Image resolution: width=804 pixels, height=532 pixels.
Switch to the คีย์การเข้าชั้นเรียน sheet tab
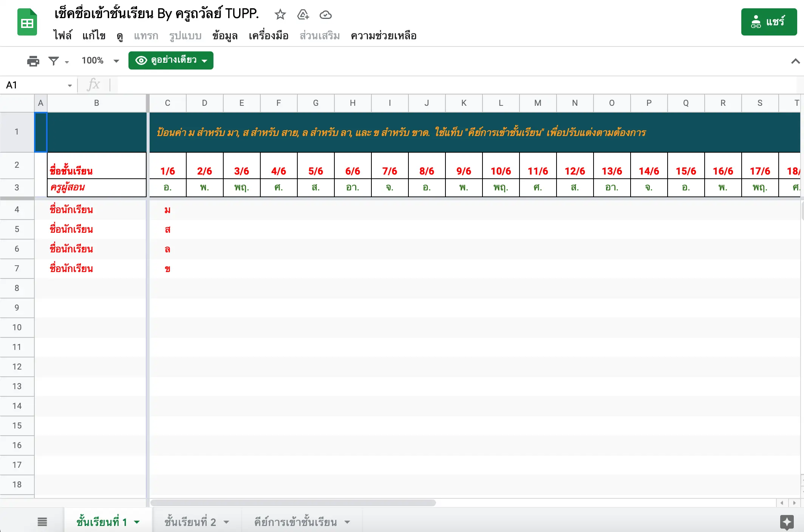point(295,522)
